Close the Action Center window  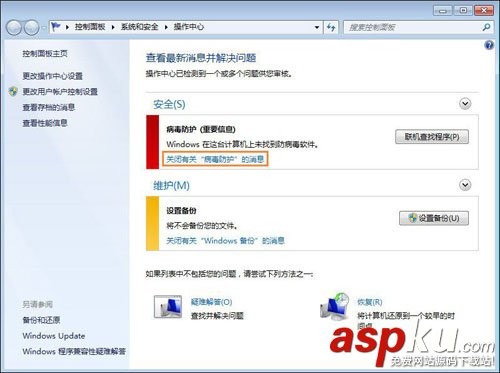coord(484,11)
